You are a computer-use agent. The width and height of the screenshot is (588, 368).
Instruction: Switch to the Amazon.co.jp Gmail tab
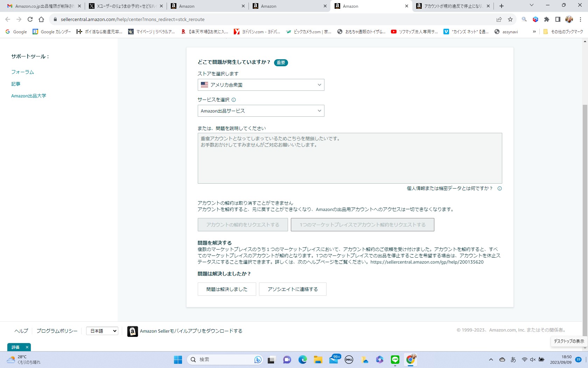[44, 6]
